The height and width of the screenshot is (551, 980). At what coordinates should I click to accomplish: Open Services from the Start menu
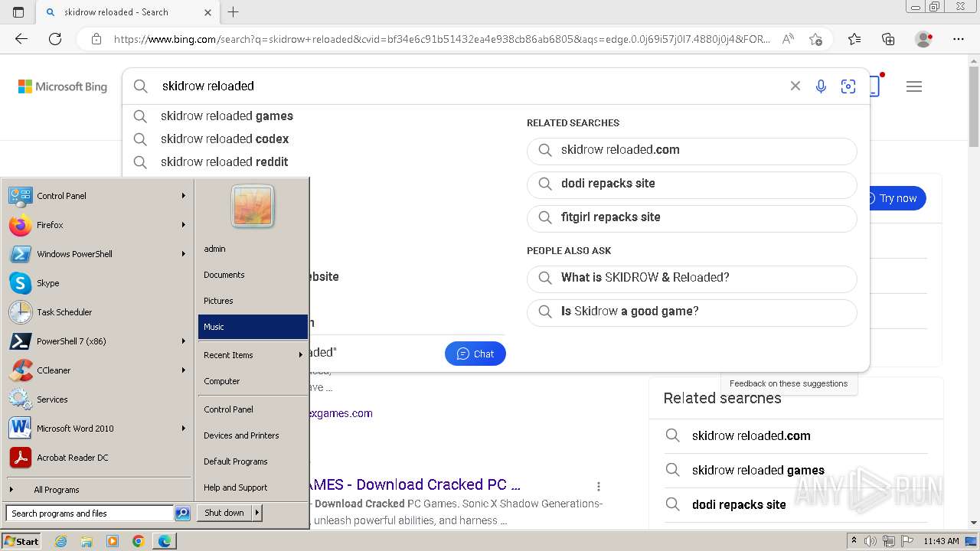point(98,399)
